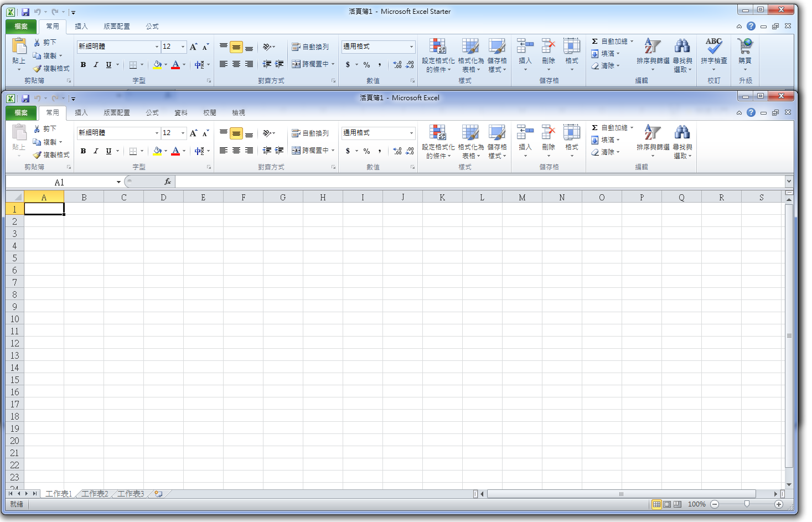Open Conditional Formatting (設定格式化的條件) in front window

pos(438,142)
